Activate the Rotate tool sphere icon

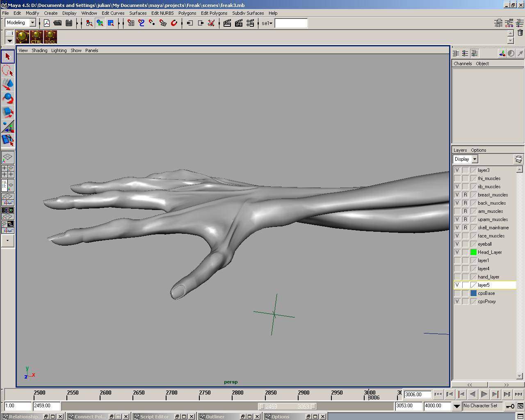click(x=8, y=98)
